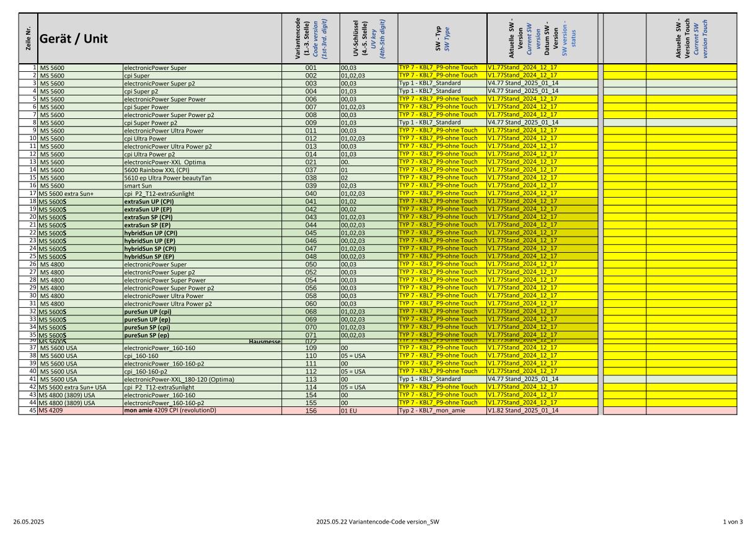Select the "extraSun SP (CPI)" cell
The width and height of the screenshot is (756, 534).
tap(203, 217)
